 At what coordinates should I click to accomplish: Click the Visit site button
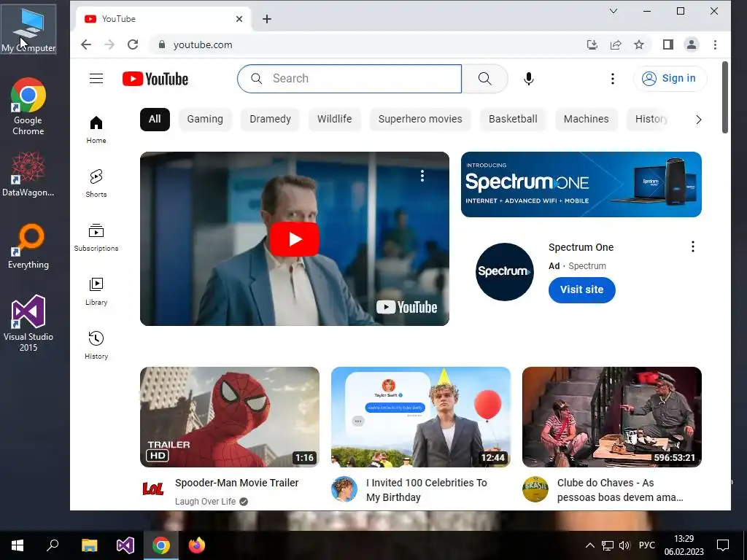(x=581, y=289)
